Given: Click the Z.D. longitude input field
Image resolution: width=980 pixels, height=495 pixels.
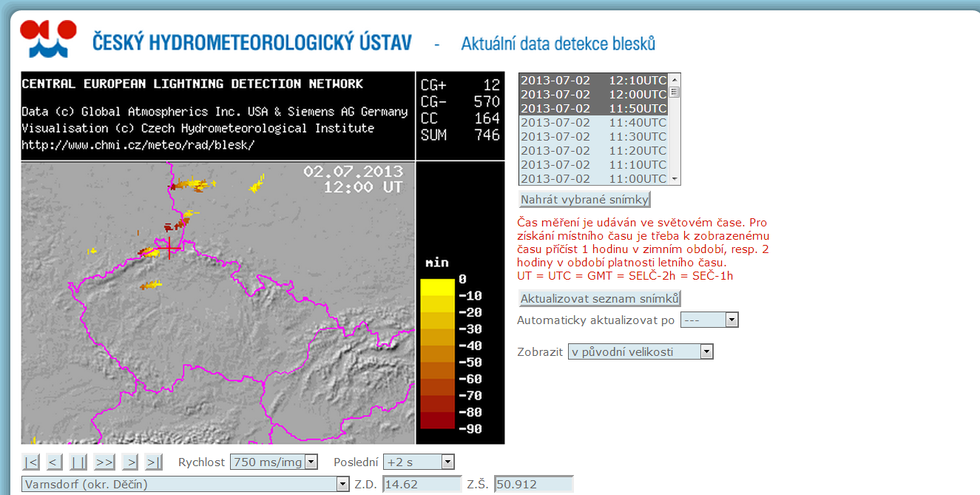Looking at the screenshot, I should (422, 485).
